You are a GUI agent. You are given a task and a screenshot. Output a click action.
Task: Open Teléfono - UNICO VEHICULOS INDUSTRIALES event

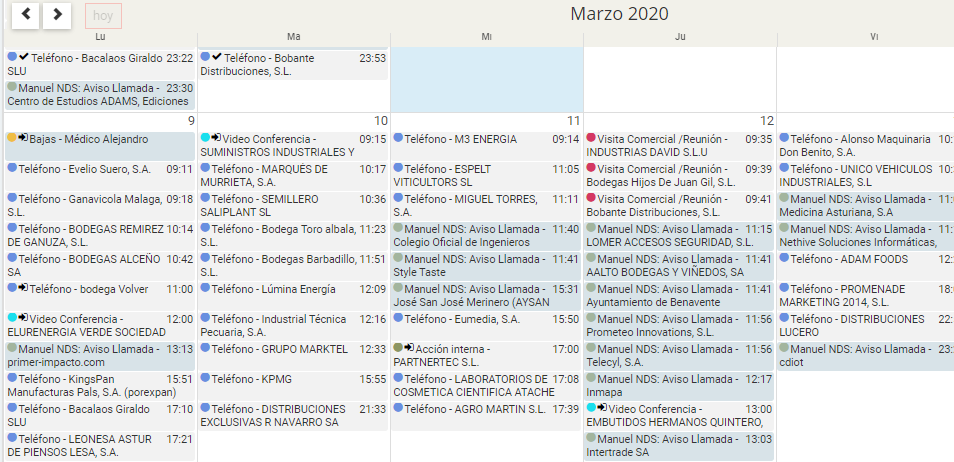[866, 176]
